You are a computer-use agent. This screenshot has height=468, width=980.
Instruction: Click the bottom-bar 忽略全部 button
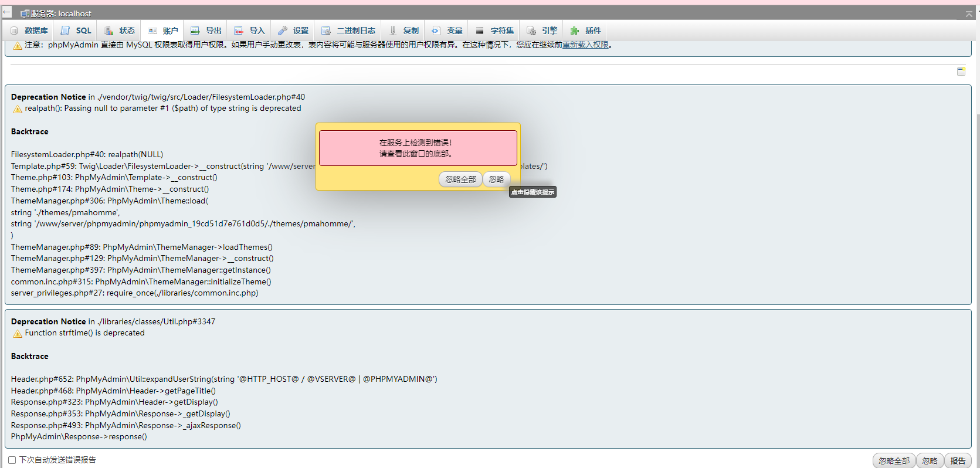[x=894, y=461]
